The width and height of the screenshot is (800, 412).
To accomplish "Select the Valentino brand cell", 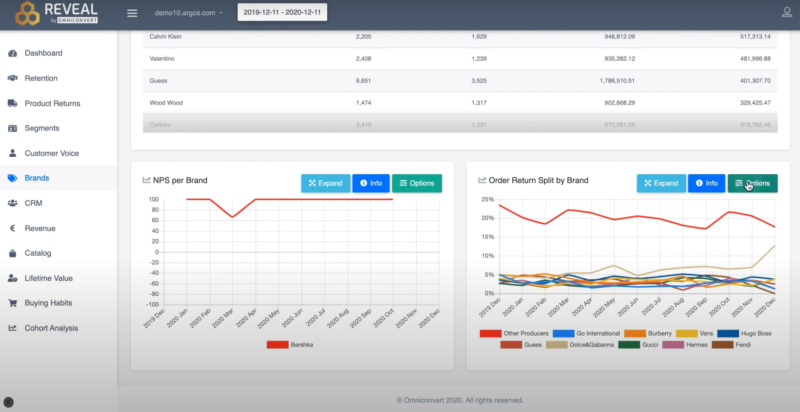I will click(162, 59).
